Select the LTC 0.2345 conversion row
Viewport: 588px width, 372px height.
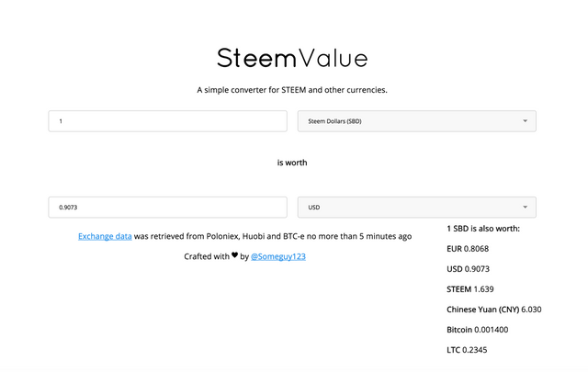(467, 350)
